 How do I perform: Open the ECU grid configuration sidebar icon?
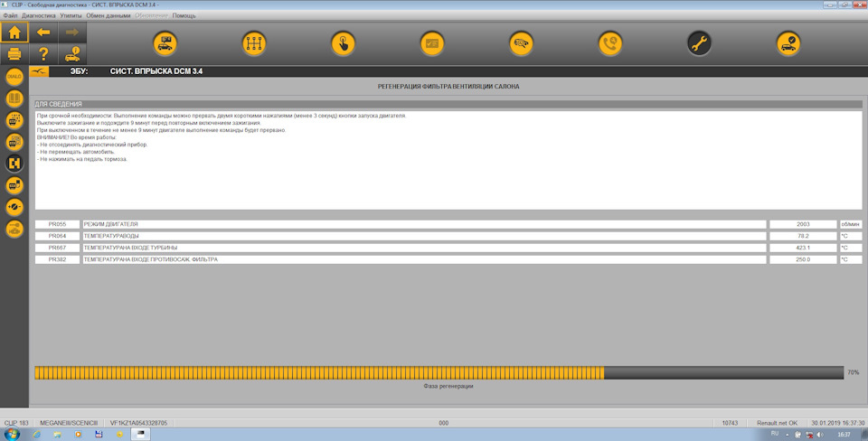click(x=14, y=142)
